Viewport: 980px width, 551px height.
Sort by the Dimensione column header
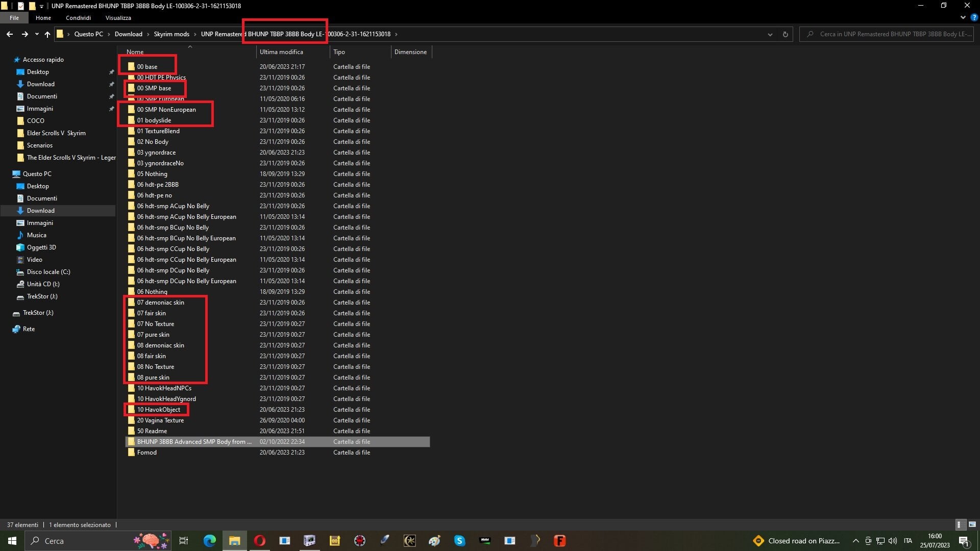point(411,52)
